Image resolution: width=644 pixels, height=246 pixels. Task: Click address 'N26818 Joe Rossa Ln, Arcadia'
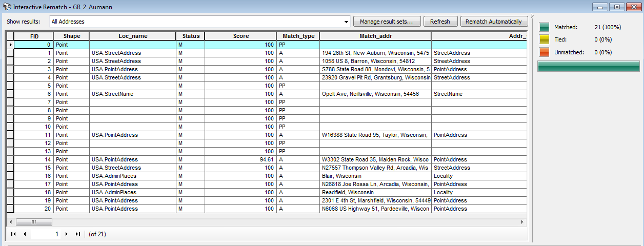point(375,184)
